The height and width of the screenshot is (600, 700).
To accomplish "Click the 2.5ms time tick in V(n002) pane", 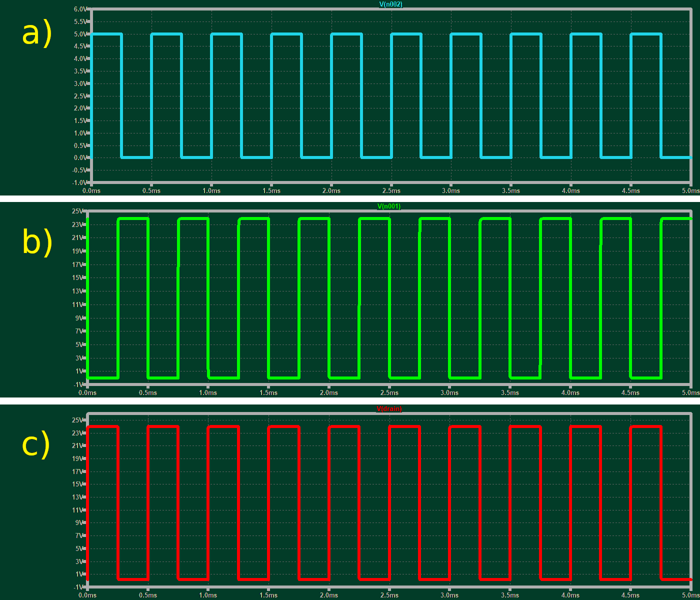I will click(x=391, y=191).
